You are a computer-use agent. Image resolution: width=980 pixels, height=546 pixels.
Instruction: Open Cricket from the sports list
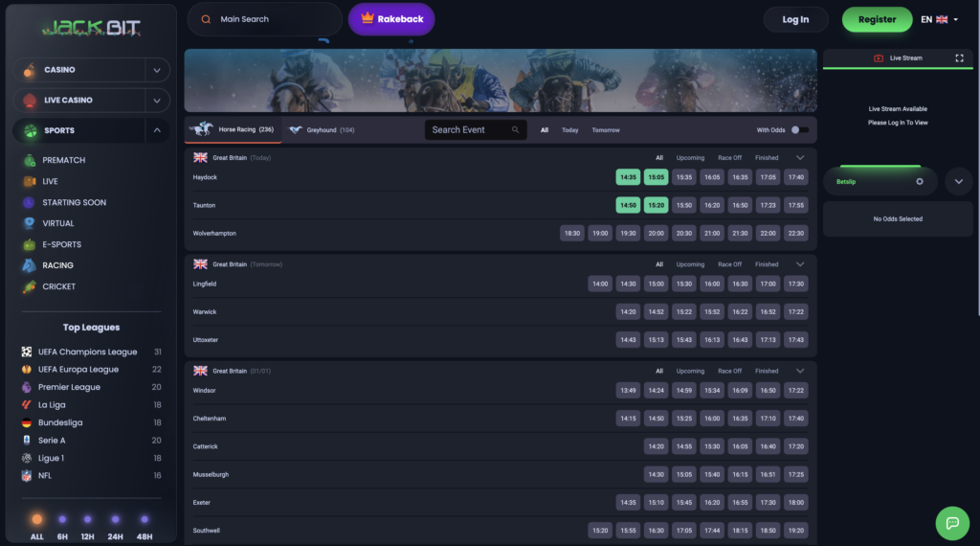[x=58, y=286]
